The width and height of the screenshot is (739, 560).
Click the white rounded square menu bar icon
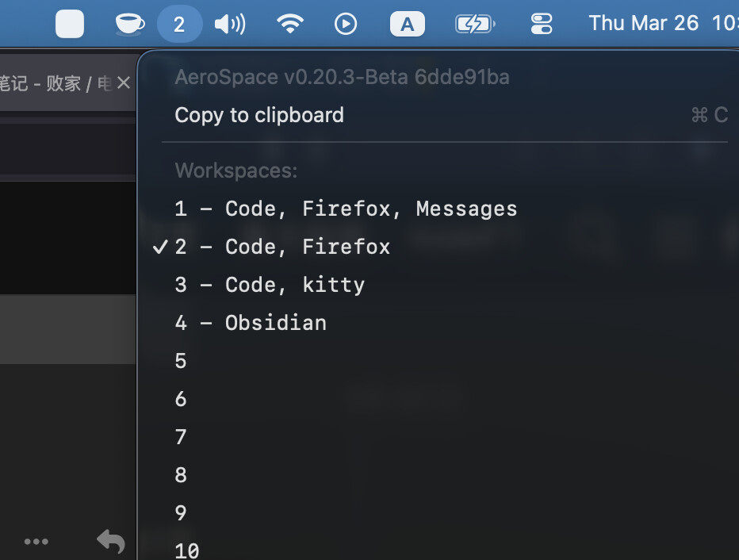(70, 24)
